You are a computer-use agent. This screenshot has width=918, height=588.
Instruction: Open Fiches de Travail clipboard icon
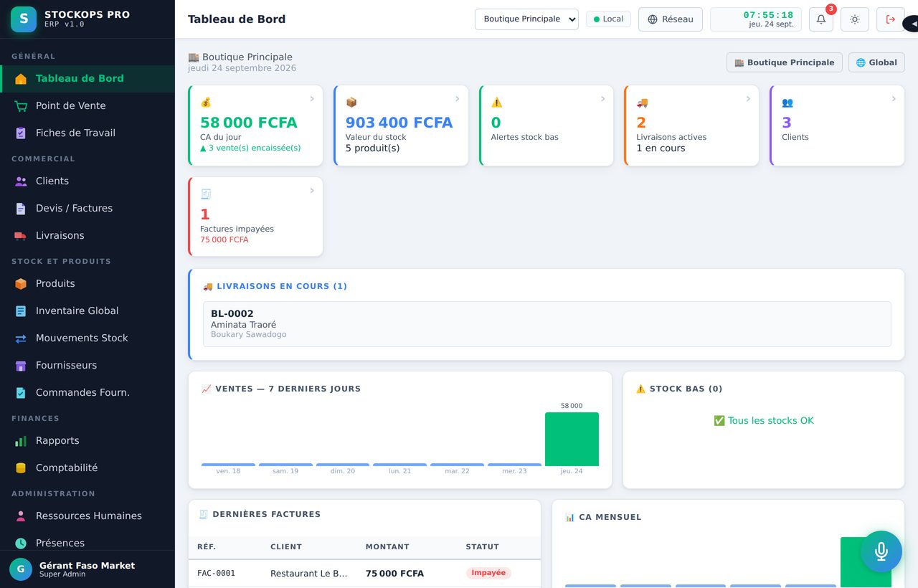(21, 133)
